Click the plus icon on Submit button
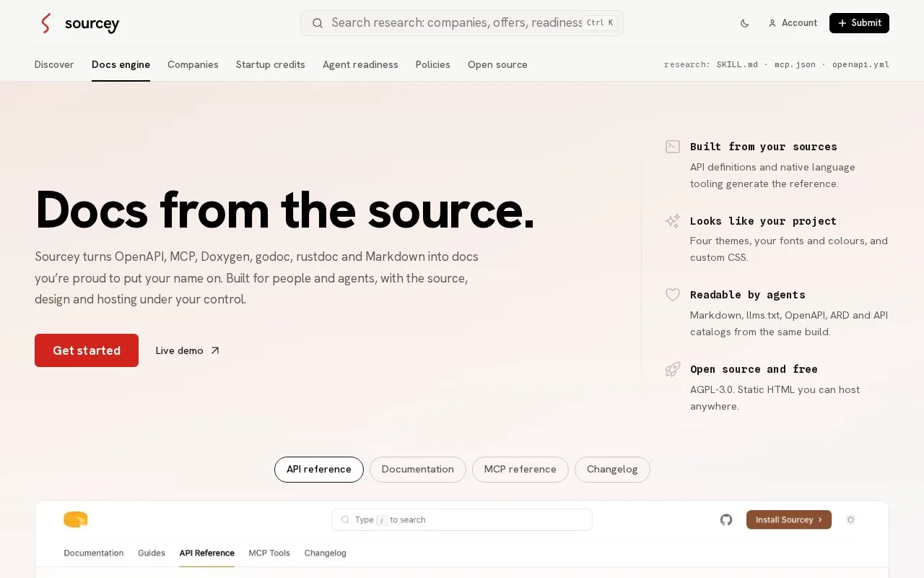The image size is (924, 578). click(842, 23)
